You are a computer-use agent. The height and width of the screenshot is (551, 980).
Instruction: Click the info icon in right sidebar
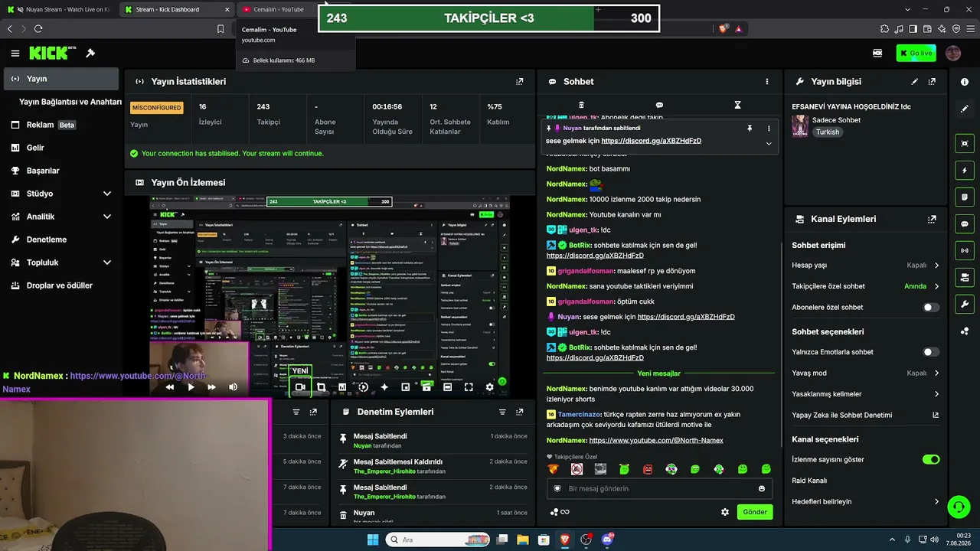click(965, 82)
